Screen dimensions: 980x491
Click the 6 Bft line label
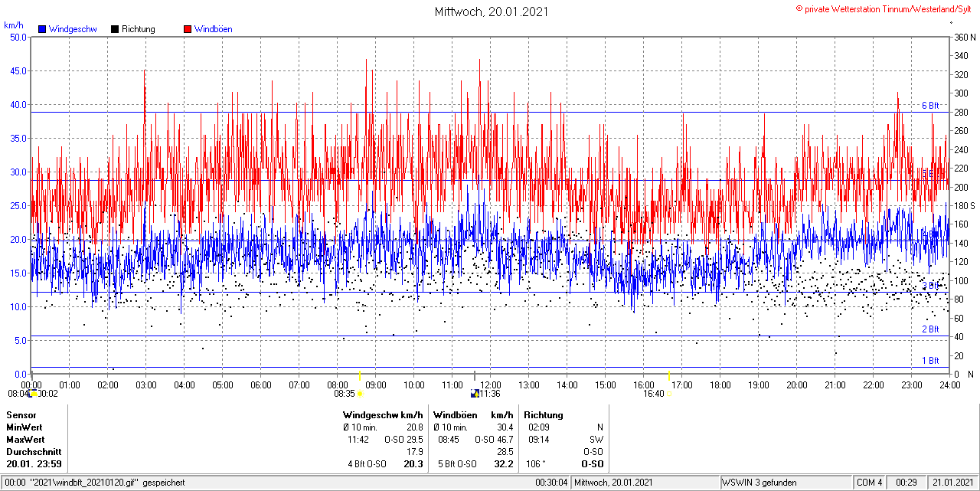pyautogui.click(x=929, y=106)
